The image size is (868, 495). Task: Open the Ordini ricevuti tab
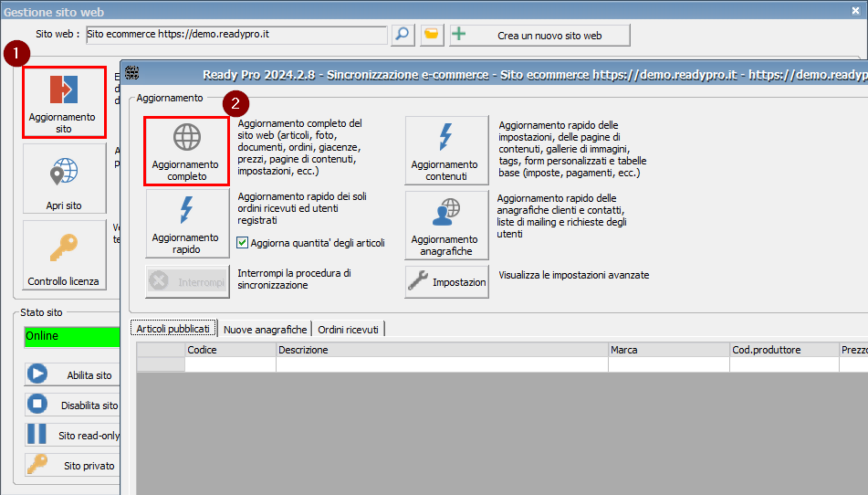[348, 330]
